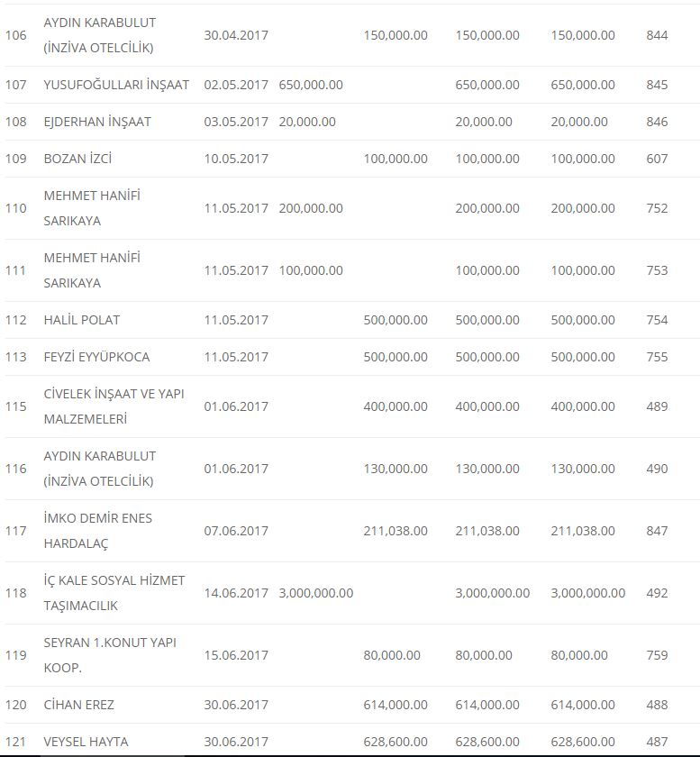Click the BOZAN İZCİ name
Image resolution: width=700 pixels, height=757 pixels.
pyautogui.click(x=77, y=159)
